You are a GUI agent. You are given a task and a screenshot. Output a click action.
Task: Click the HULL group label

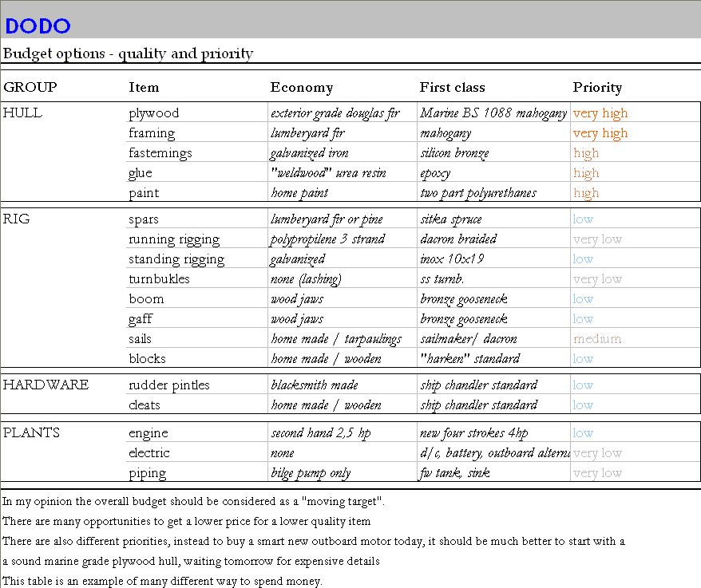tap(22, 113)
